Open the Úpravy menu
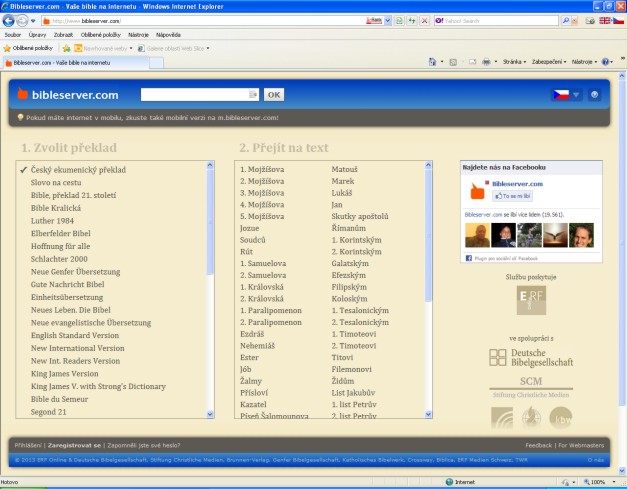627x489 pixels. coord(37,35)
